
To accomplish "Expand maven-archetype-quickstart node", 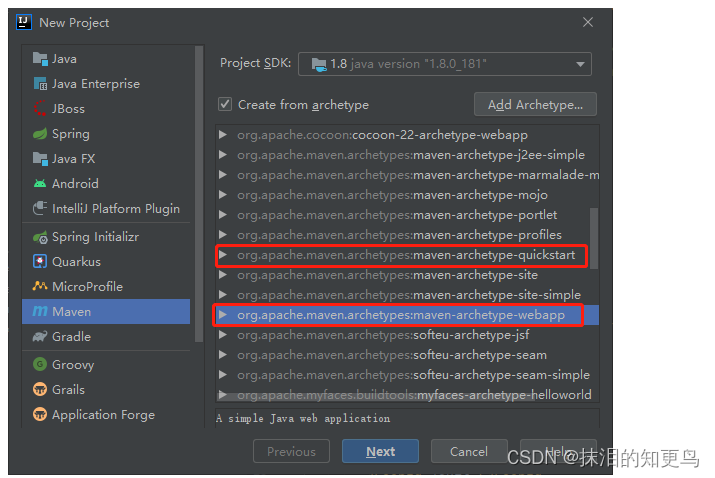I will (223, 255).
